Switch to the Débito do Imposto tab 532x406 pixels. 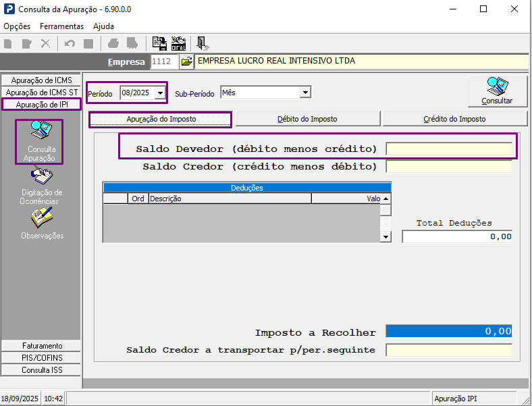pyautogui.click(x=307, y=119)
